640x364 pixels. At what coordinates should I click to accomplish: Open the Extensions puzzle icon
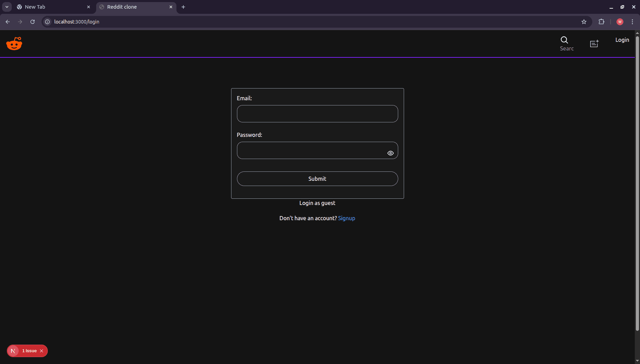[602, 22]
